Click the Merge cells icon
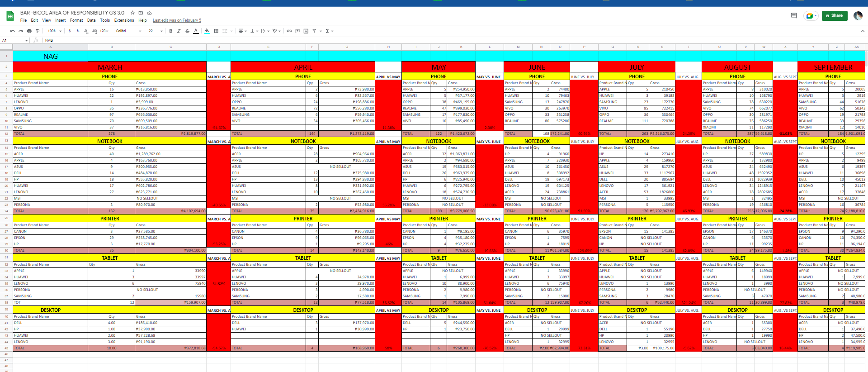This screenshot has height=372, width=868. 225,31
